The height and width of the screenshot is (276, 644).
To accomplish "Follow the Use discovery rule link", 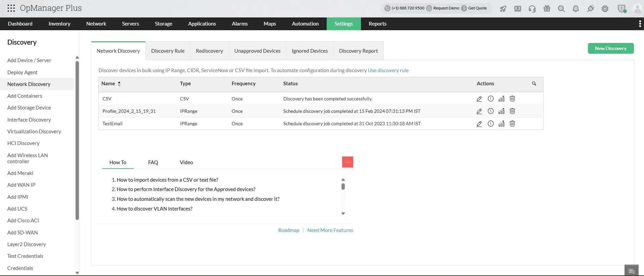I will [388, 71].
